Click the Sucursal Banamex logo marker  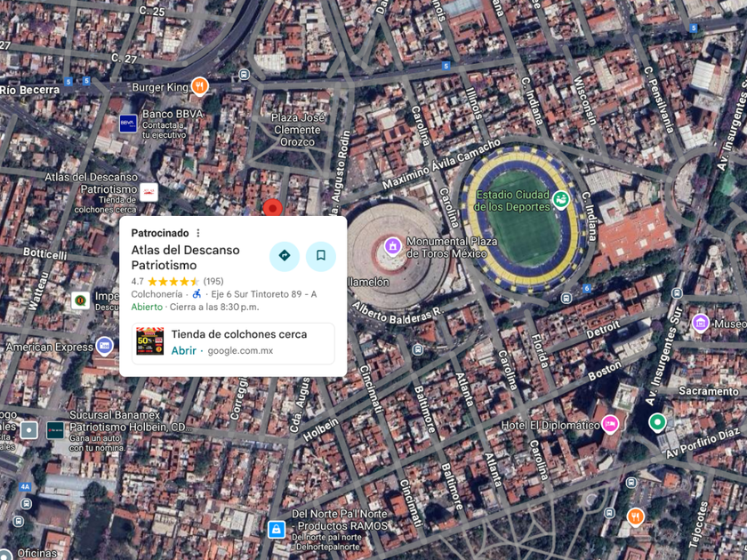[x=55, y=430]
